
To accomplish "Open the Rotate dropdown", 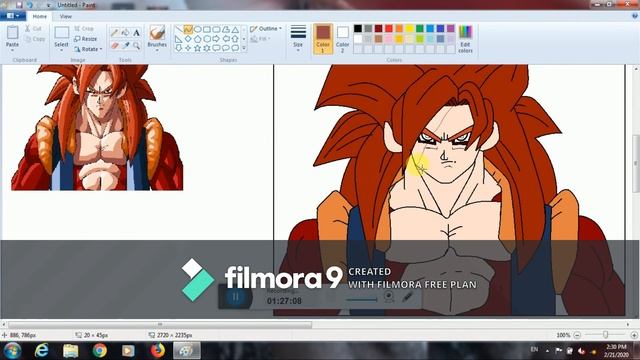I will click(x=88, y=49).
